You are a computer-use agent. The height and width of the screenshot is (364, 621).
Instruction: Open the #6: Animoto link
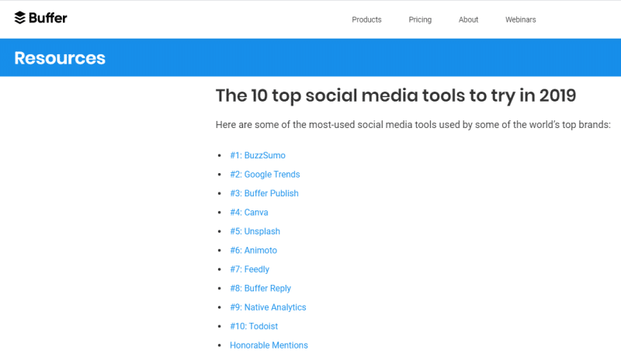254,251
